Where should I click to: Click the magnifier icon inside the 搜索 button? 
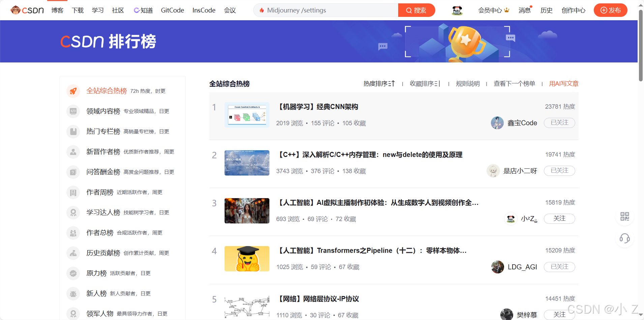coord(409,10)
